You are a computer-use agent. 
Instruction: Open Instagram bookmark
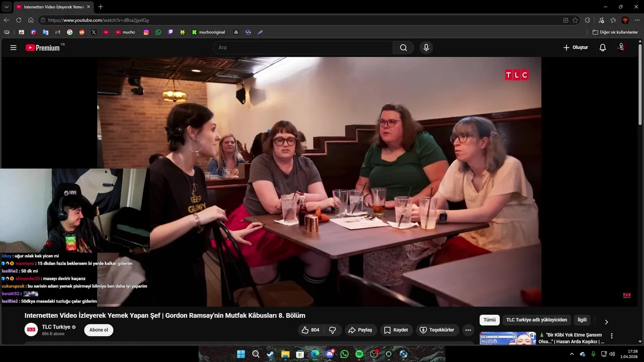[x=146, y=32]
